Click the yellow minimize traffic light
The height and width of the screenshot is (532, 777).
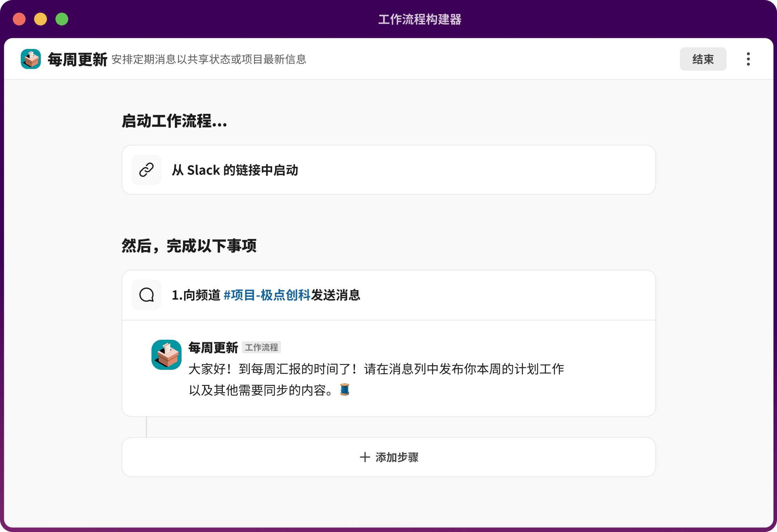coord(40,19)
